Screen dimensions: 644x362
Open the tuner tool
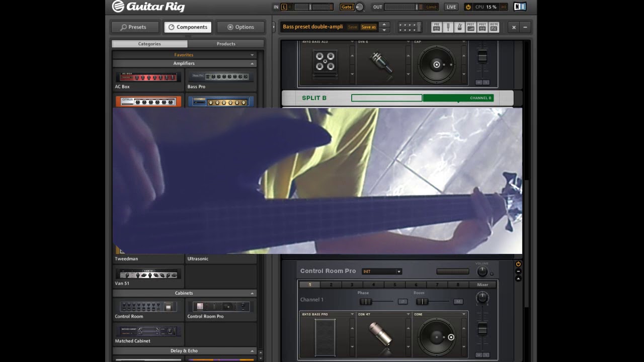pyautogui.click(x=448, y=27)
